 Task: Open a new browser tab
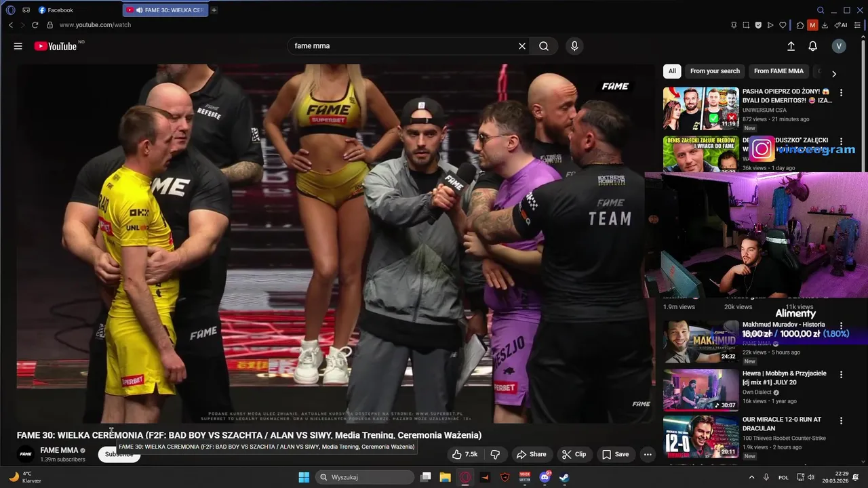pos(214,10)
